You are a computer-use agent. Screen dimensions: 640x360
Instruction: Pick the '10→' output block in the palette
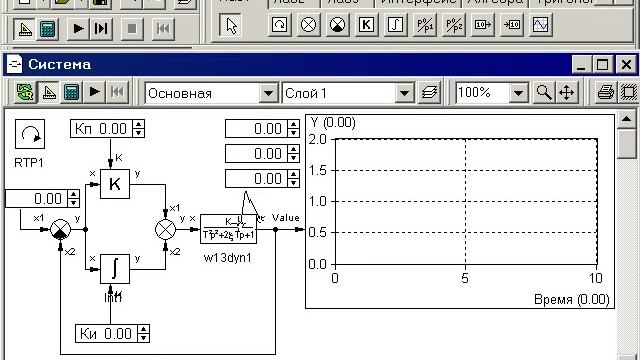coord(482,25)
